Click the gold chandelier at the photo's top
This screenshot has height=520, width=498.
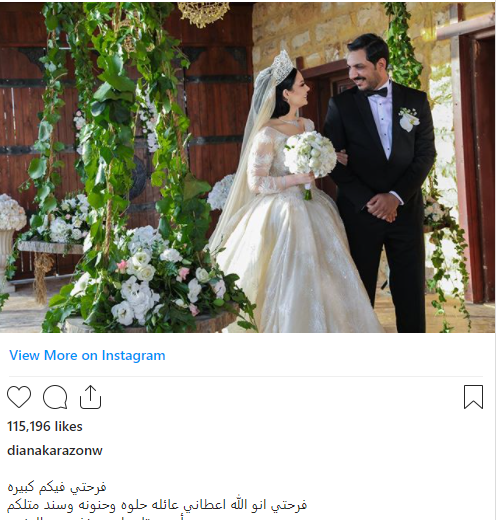203,13
